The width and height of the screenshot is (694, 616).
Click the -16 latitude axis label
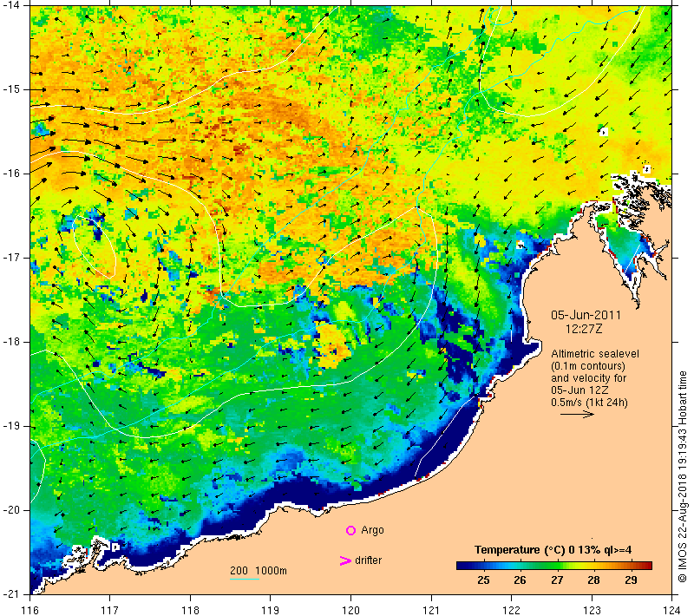tap(11, 173)
